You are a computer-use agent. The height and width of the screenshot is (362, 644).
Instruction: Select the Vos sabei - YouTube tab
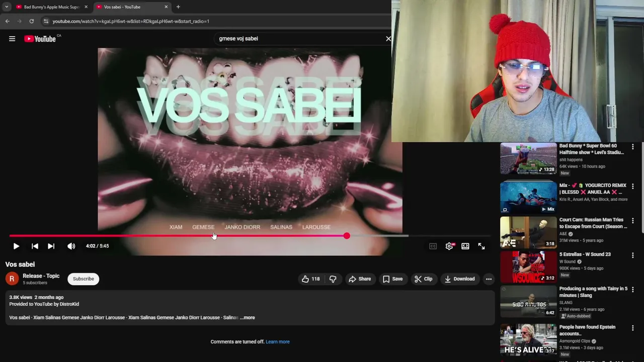point(132,7)
